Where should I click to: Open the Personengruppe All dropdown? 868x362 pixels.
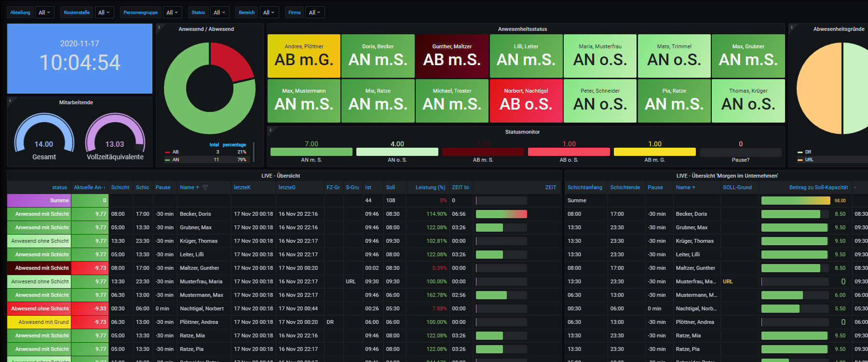(172, 13)
